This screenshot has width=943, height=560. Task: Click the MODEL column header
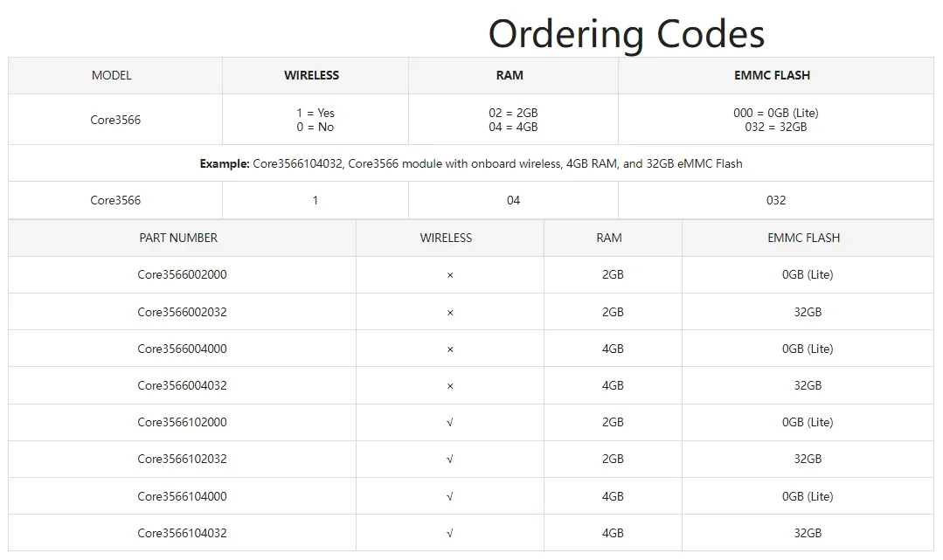click(x=112, y=76)
